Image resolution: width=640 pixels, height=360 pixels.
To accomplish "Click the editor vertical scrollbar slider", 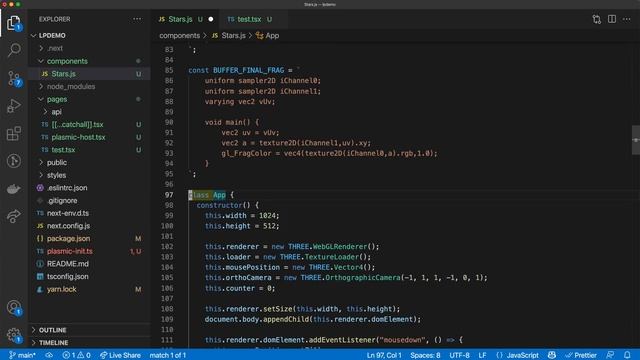I will [x=636, y=140].
